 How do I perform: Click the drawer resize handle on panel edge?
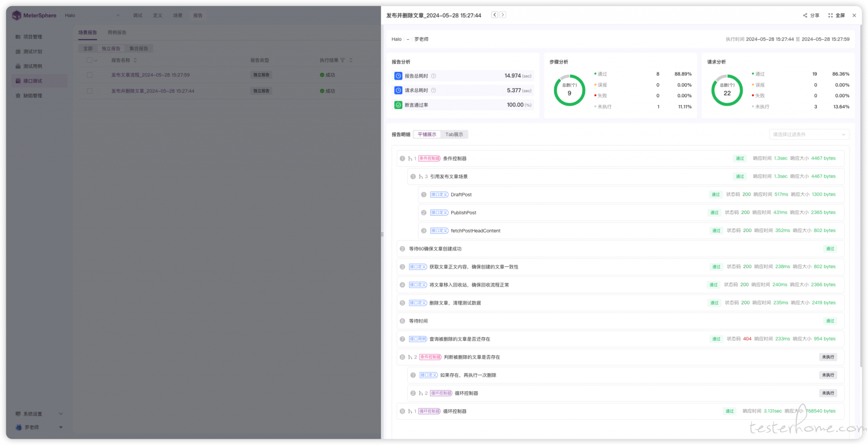pos(382,234)
